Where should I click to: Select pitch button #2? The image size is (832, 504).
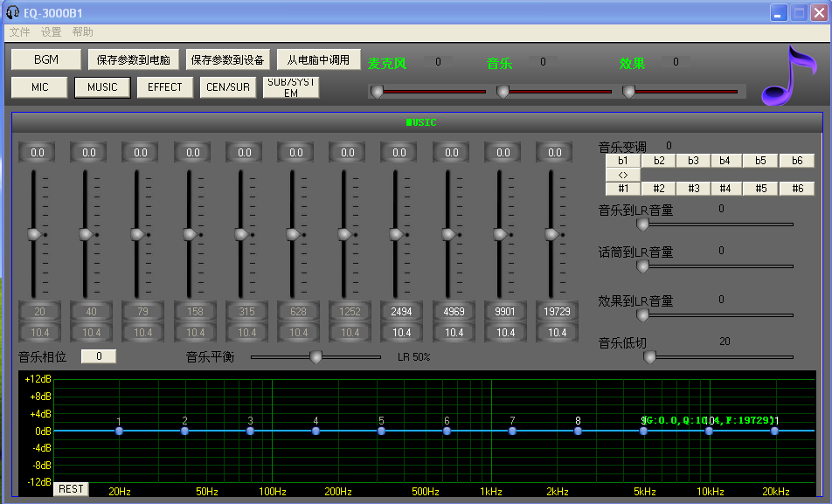(658, 189)
